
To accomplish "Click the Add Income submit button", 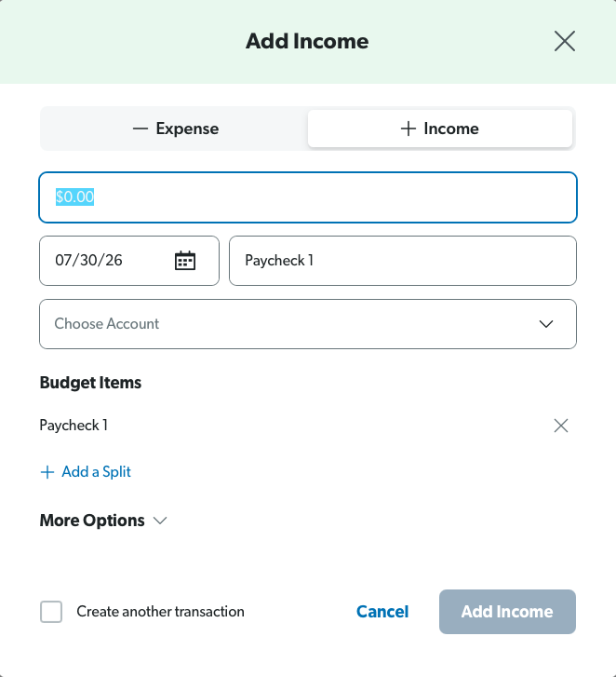I will point(507,612).
